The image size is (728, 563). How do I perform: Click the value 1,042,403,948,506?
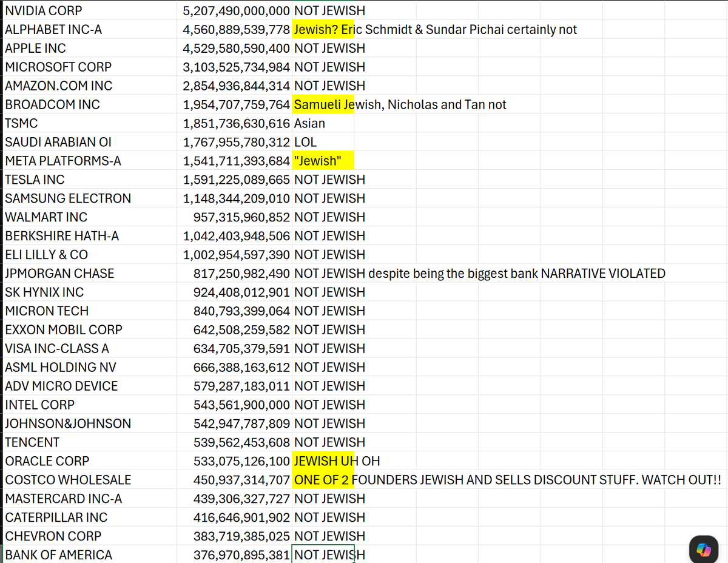pos(237,235)
